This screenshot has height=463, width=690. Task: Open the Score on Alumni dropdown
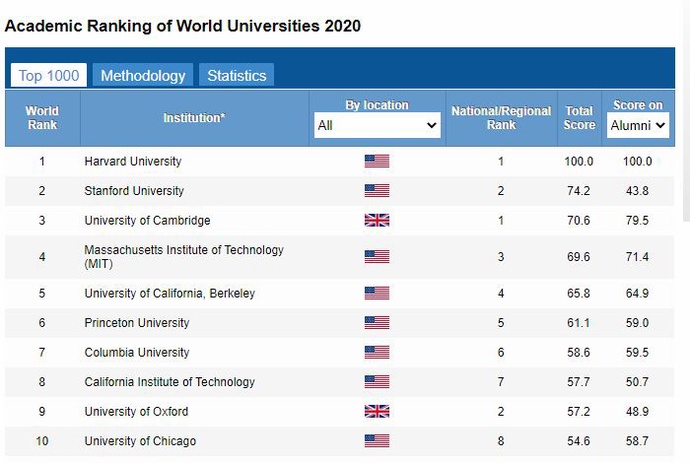click(638, 125)
